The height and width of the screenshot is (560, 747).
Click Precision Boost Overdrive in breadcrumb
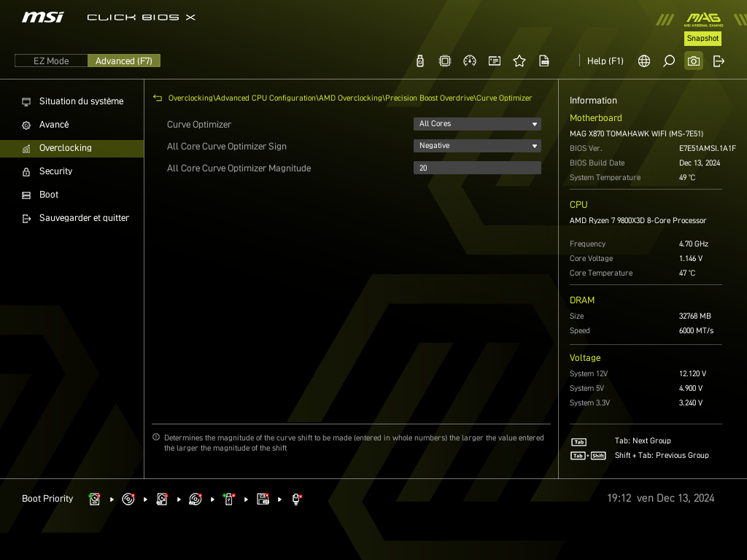pos(429,98)
